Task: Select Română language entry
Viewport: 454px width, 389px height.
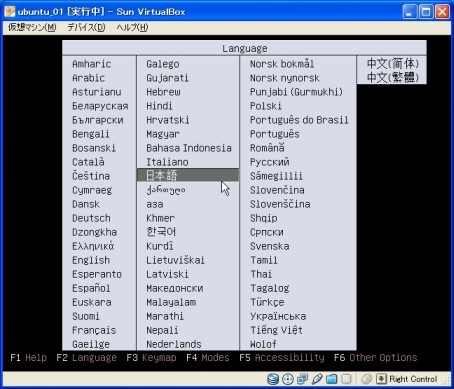Action: pyautogui.click(x=267, y=148)
